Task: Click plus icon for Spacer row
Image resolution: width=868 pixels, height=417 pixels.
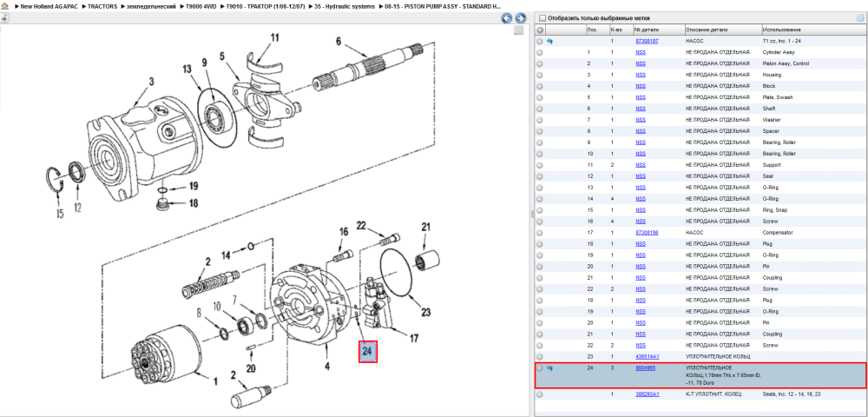Action: pos(540,131)
